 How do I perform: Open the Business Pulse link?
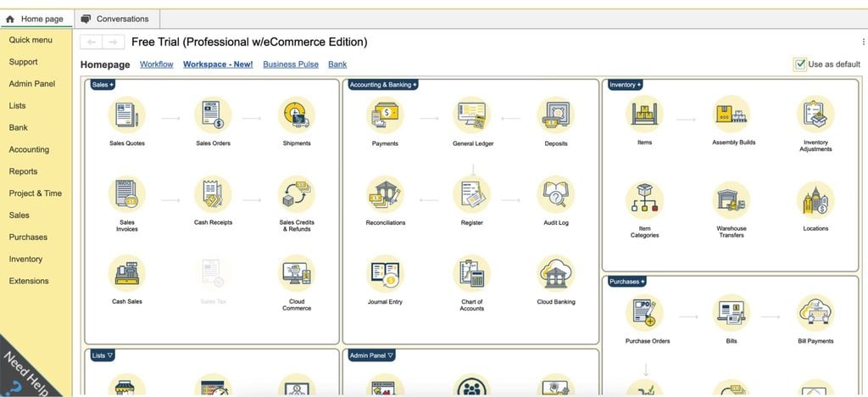291,64
